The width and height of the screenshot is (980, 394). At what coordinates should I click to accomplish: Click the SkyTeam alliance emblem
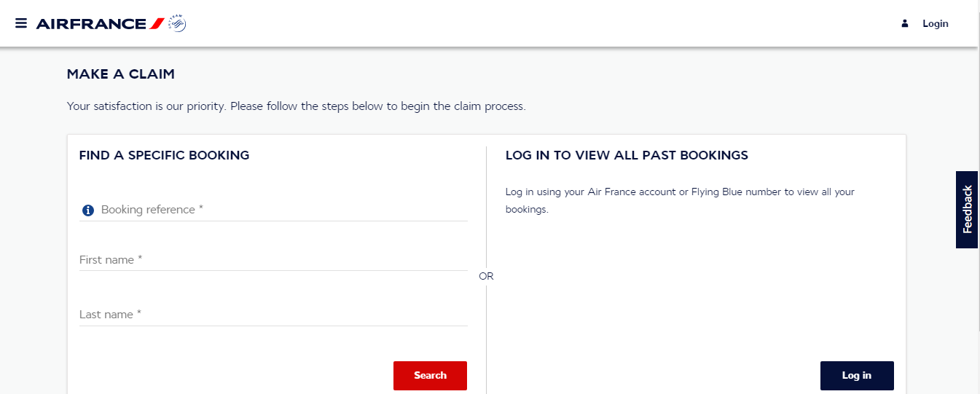tap(177, 23)
